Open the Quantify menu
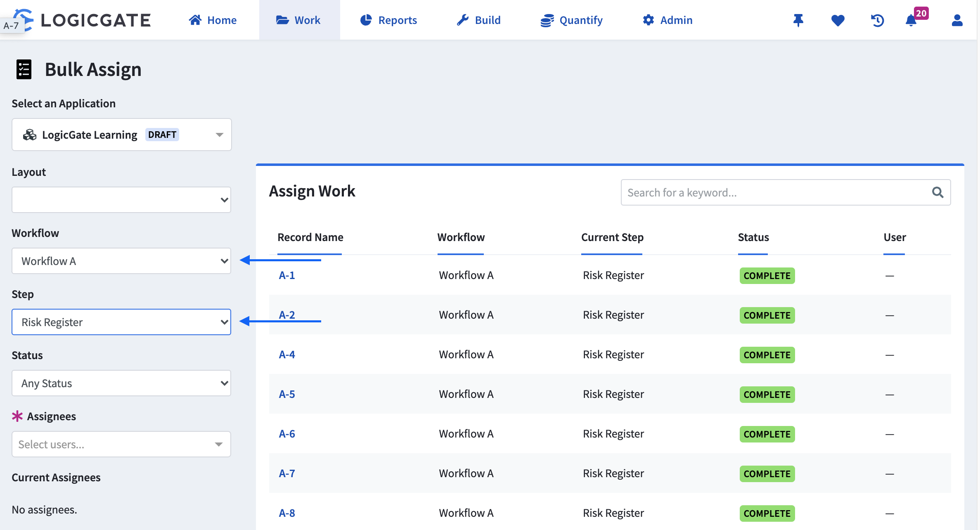Image resolution: width=980 pixels, height=530 pixels. click(572, 20)
